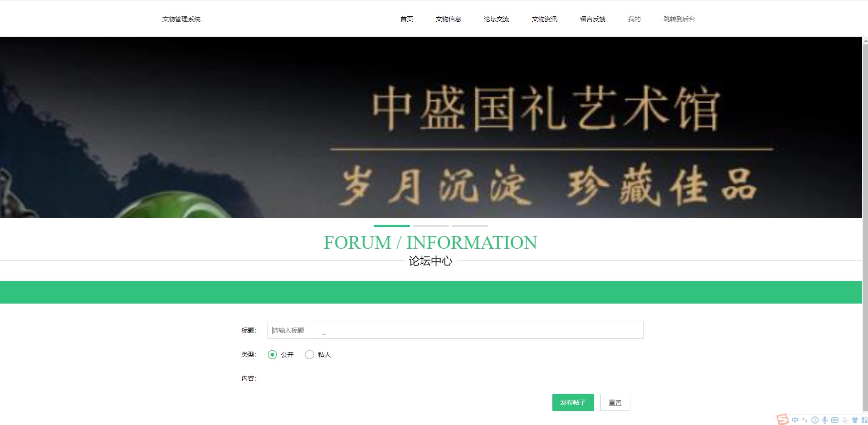Click the 重置 button
The width and height of the screenshot is (868, 425).
click(x=615, y=402)
